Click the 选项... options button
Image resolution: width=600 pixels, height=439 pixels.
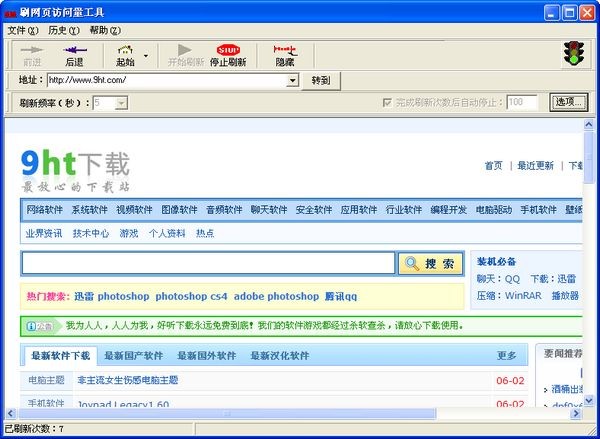click(569, 102)
